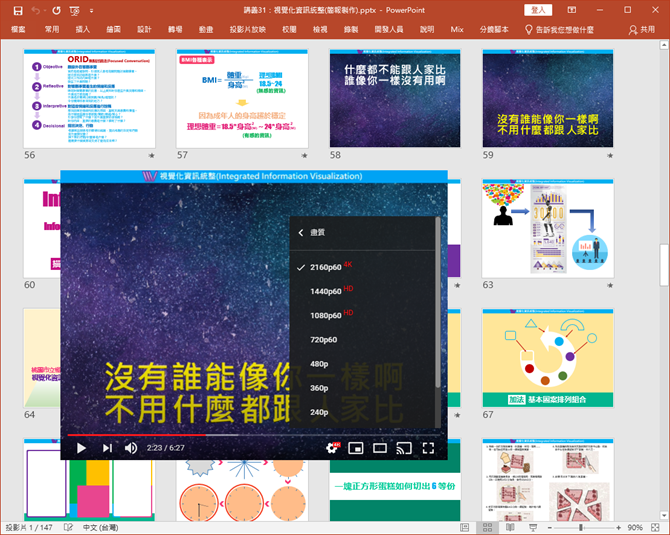Select the 轉場 ribbon tab
This screenshot has width=670, height=535.
[175, 29]
